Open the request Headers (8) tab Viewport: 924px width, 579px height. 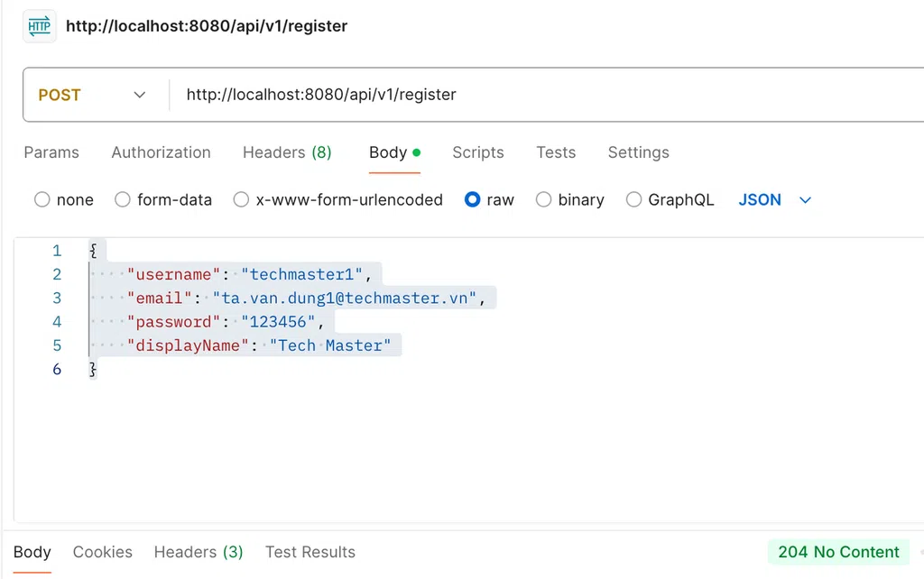tap(287, 152)
